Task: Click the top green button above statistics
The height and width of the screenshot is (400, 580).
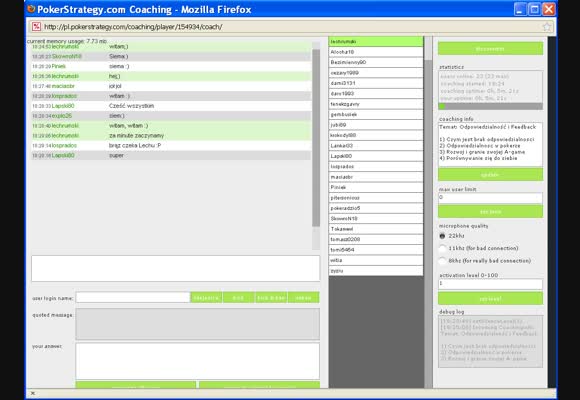Action: click(x=490, y=48)
